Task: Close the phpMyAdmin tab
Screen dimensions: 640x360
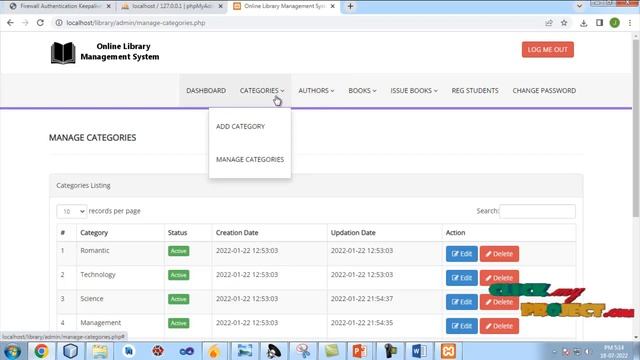Action: click(x=220, y=6)
